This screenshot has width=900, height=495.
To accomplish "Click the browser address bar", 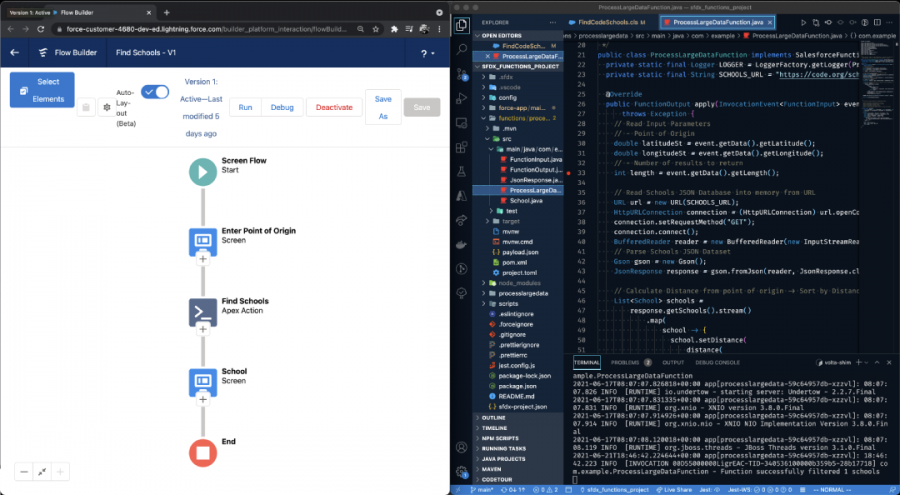I will (208, 29).
